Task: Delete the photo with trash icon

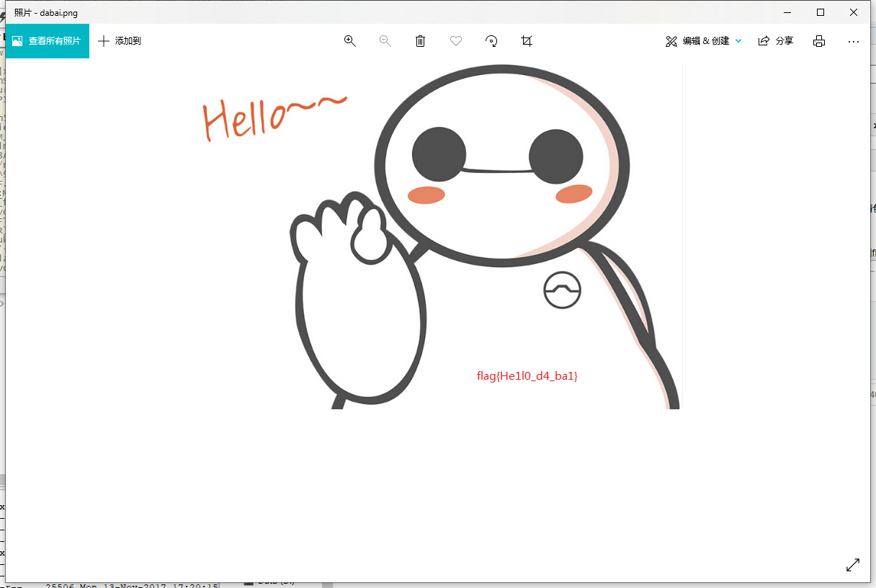Action: 421,41
